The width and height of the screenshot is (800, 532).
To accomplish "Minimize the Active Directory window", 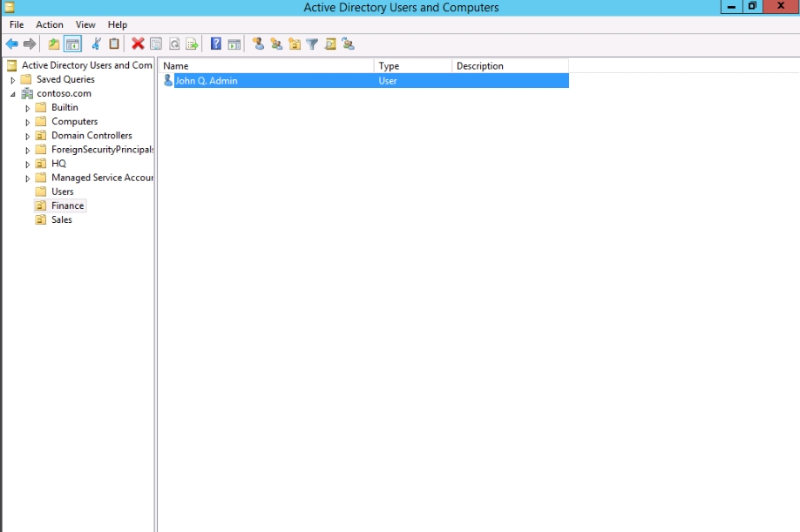I will click(x=731, y=7).
